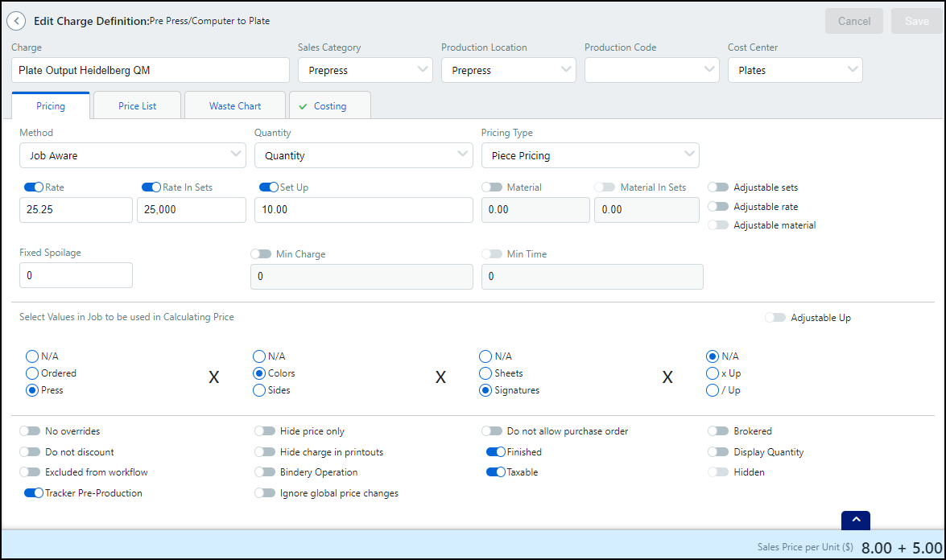Image resolution: width=946 pixels, height=560 pixels.
Task: Select the Sides radio option
Action: (x=259, y=390)
